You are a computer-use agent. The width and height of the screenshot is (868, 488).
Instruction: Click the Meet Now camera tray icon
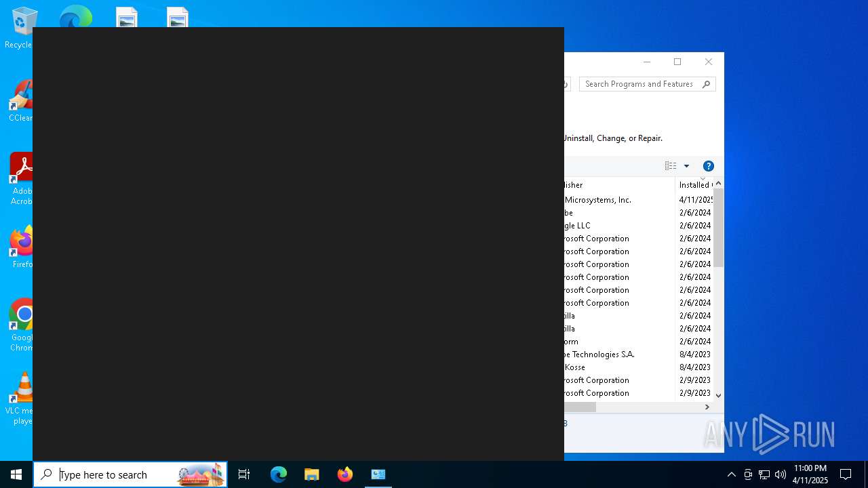748,474
